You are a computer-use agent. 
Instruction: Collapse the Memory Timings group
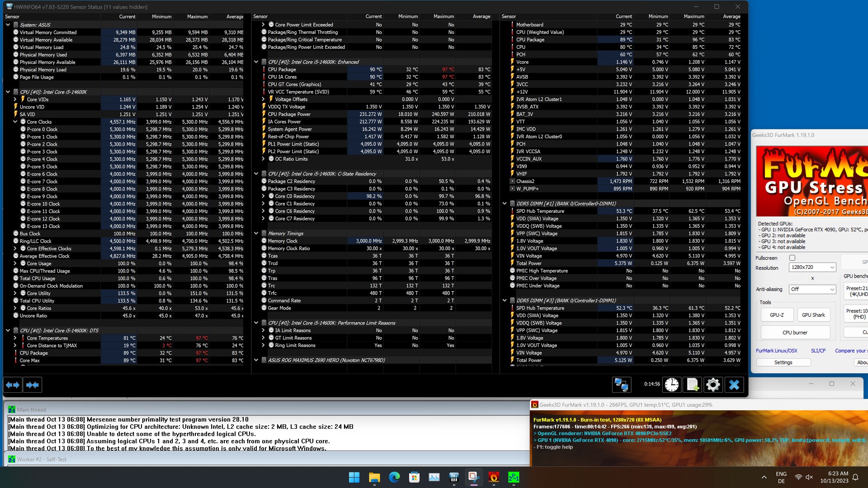256,234
